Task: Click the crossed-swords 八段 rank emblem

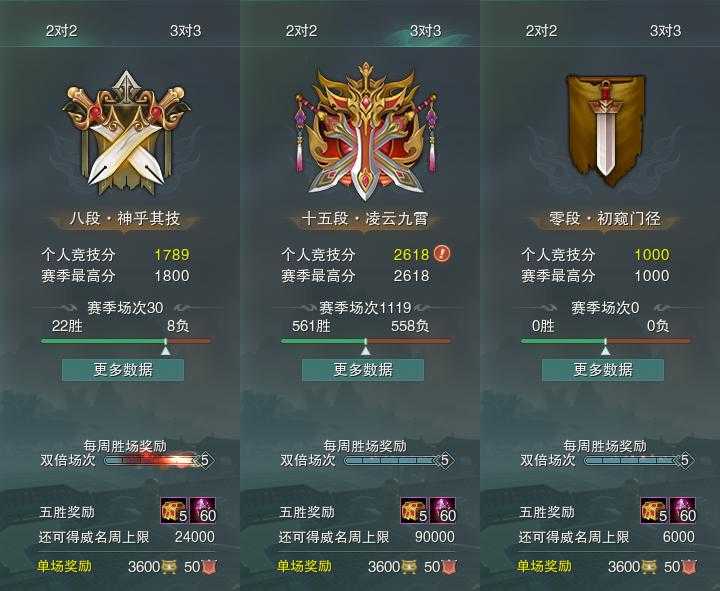Action: [x=126, y=133]
